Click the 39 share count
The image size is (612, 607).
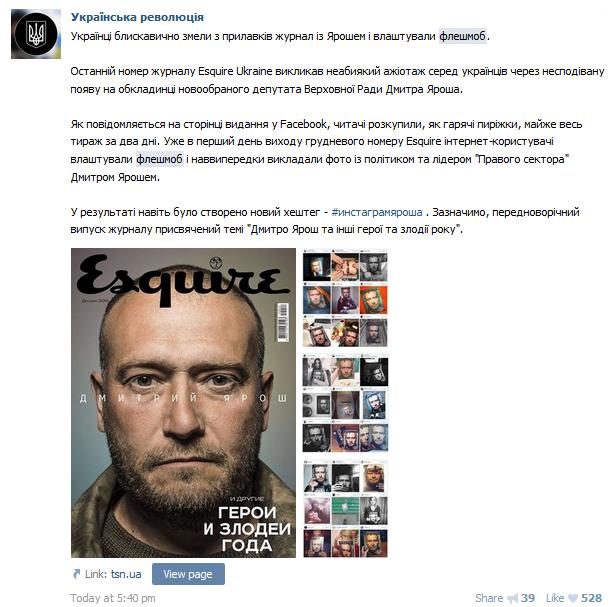point(528,598)
